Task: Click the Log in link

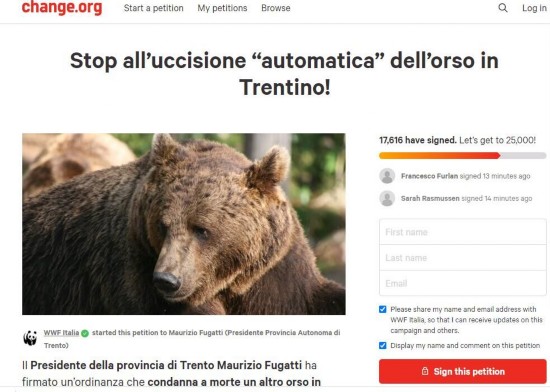Action: pyautogui.click(x=534, y=8)
